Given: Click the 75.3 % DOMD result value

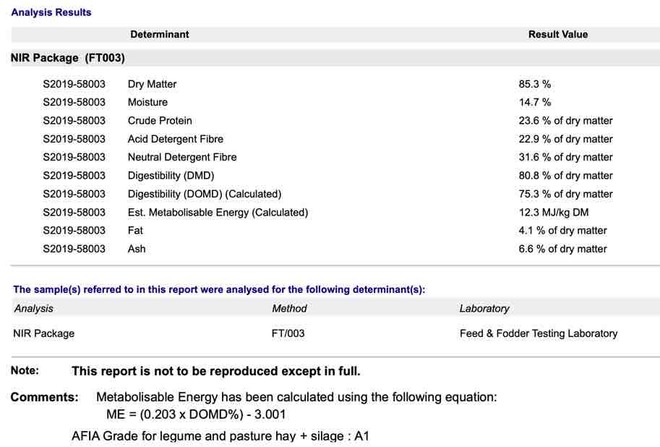Looking at the screenshot, I should tap(565, 194).
